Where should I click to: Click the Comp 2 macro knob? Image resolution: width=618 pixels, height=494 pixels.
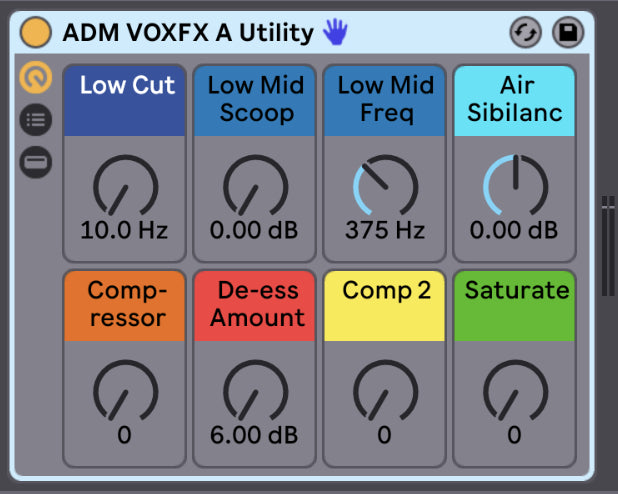click(384, 391)
